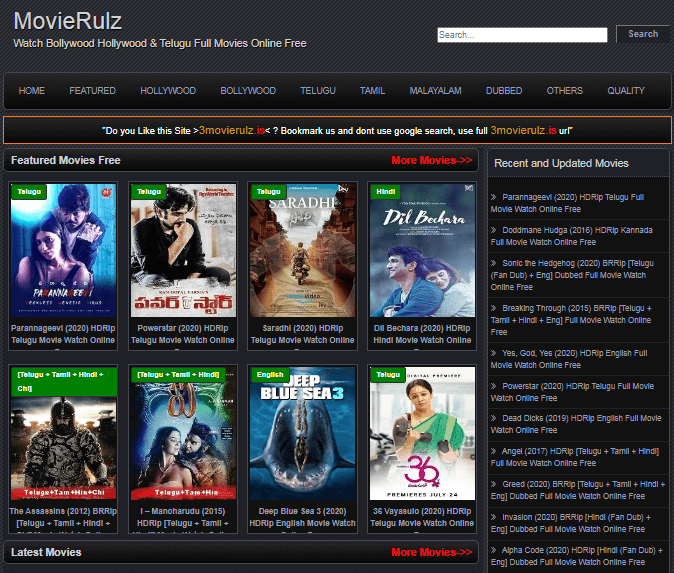Select the MALAYALAM menu item
Viewport: 674px width, 573px height.
pyautogui.click(x=435, y=91)
